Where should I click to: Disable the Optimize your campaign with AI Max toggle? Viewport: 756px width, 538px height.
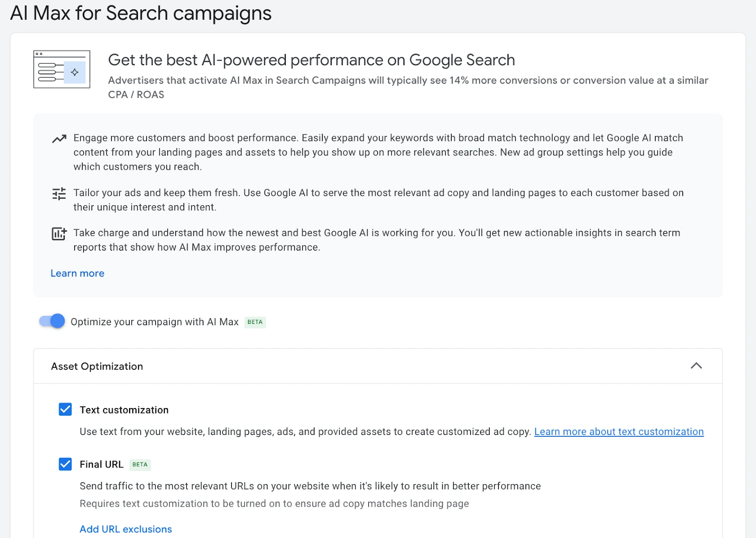tap(52, 321)
